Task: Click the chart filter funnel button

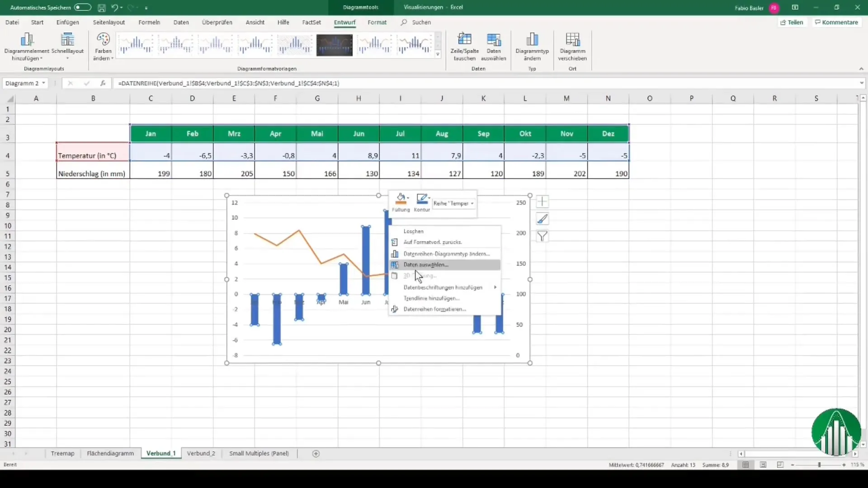Action: point(542,236)
